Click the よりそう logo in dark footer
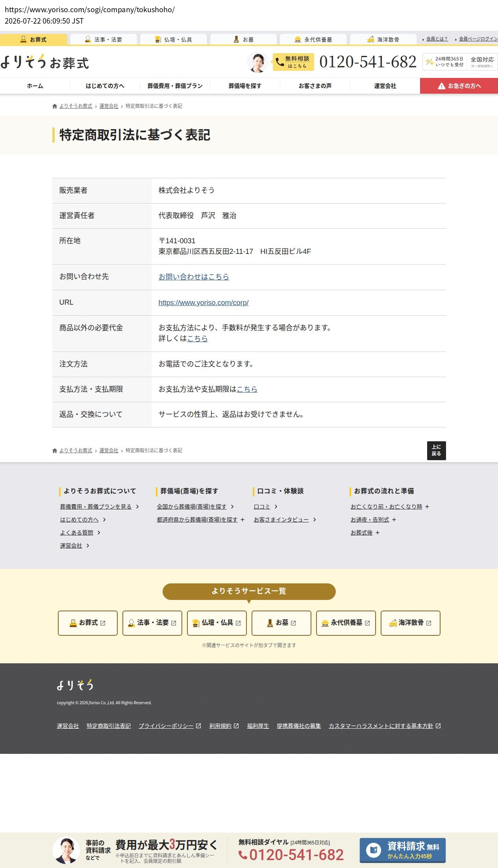Viewport: 498px width, 868px height. (x=75, y=685)
